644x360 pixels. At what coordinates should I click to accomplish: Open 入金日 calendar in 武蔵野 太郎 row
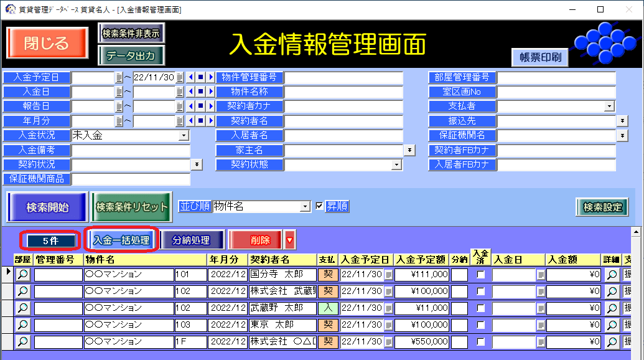541,308
